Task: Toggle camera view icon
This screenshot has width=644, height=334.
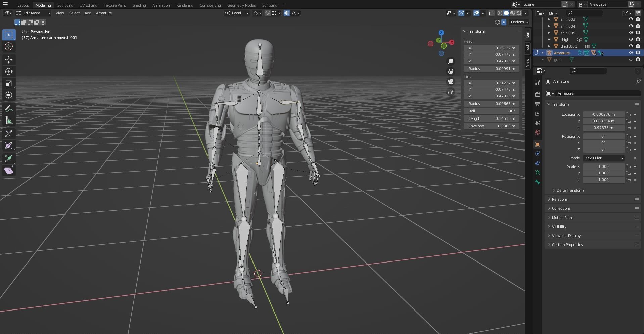Action: pos(451,82)
